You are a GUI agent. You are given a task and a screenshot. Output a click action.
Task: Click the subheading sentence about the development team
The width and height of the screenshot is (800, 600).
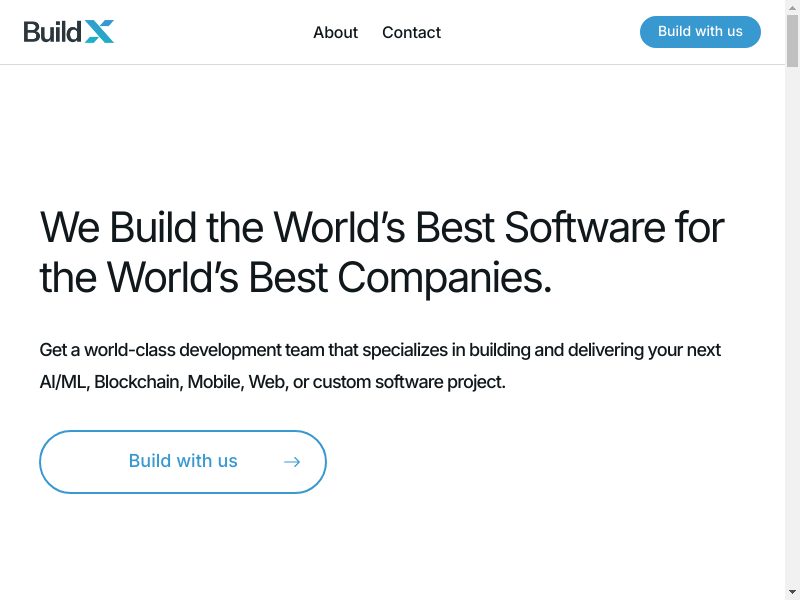point(380,350)
